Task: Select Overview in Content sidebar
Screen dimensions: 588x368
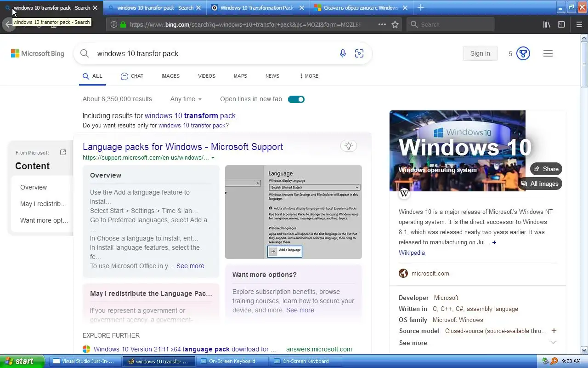Action: point(34,187)
